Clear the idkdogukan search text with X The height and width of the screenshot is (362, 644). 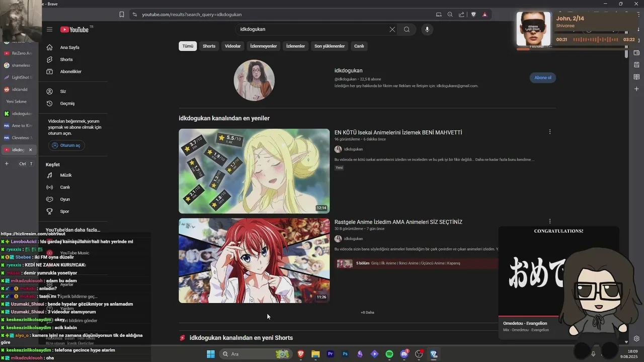coord(392,29)
